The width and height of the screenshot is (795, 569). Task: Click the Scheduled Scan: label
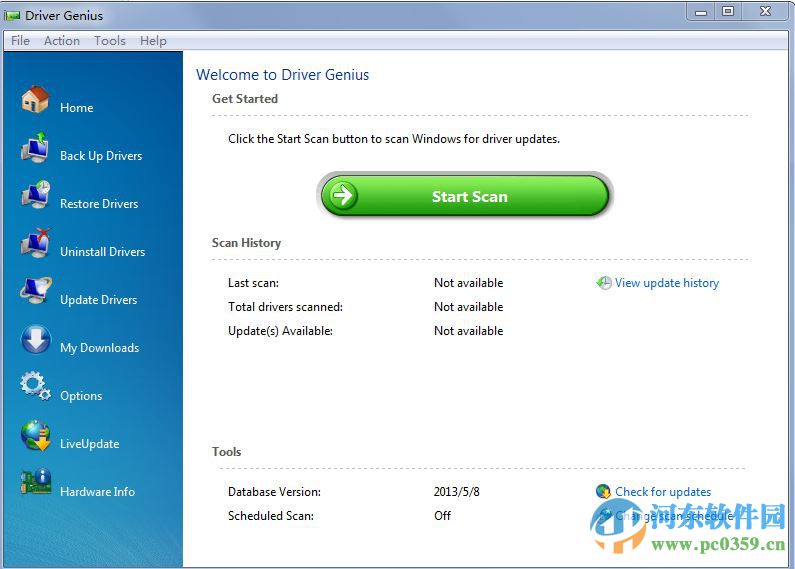tap(270, 515)
